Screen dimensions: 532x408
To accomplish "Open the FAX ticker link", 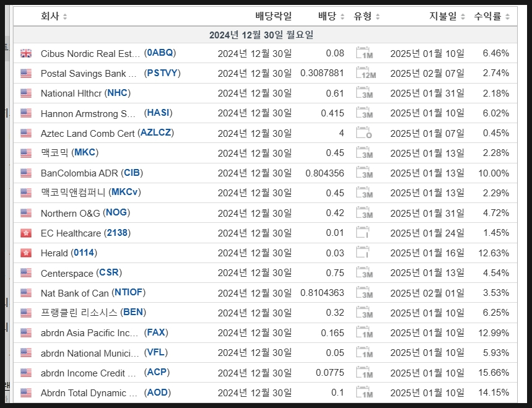I will click(156, 332).
